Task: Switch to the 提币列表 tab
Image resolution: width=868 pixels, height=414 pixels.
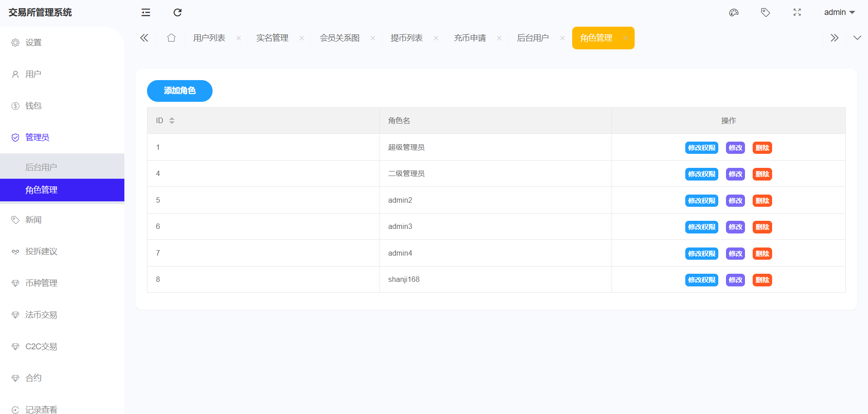Action: [x=407, y=38]
